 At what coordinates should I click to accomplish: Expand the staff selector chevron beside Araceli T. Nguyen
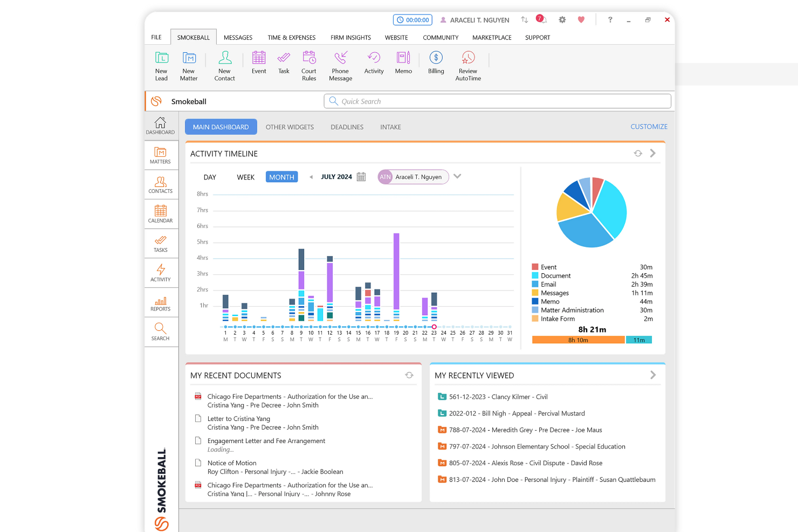[x=457, y=176]
